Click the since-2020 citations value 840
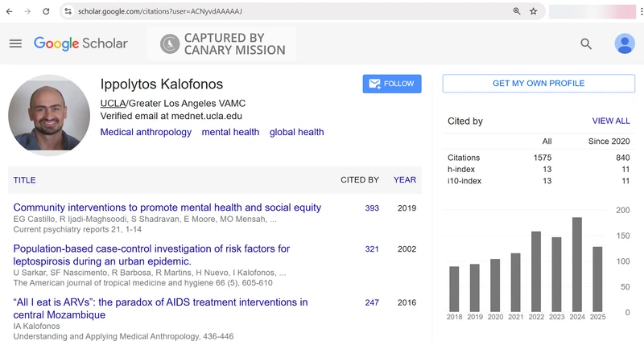644x341 pixels. coord(622,158)
